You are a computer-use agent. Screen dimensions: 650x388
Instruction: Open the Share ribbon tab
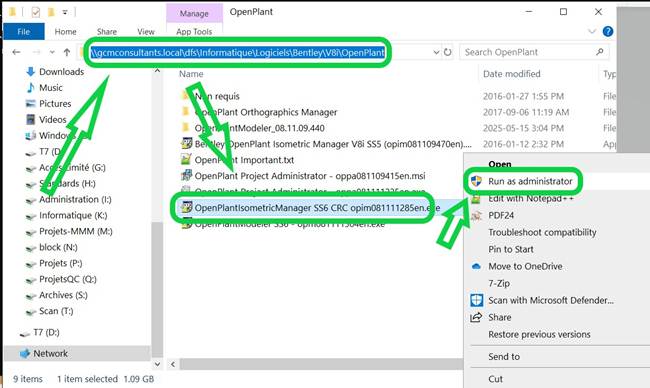[107, 32]
